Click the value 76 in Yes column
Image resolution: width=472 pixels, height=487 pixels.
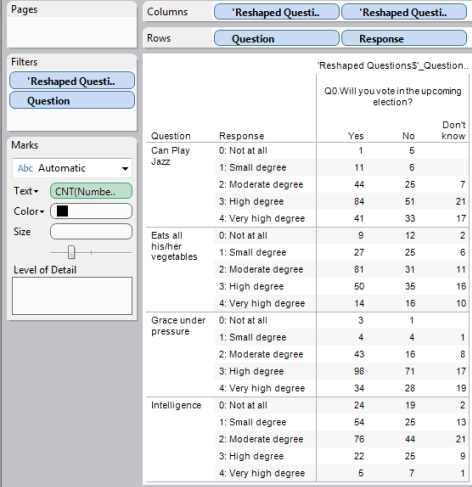359,439
